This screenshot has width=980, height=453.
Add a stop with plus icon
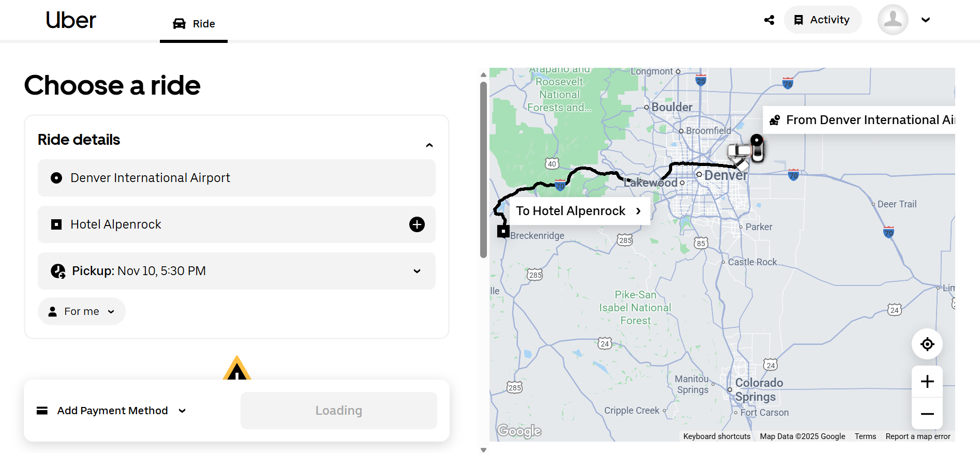point(417,224)
